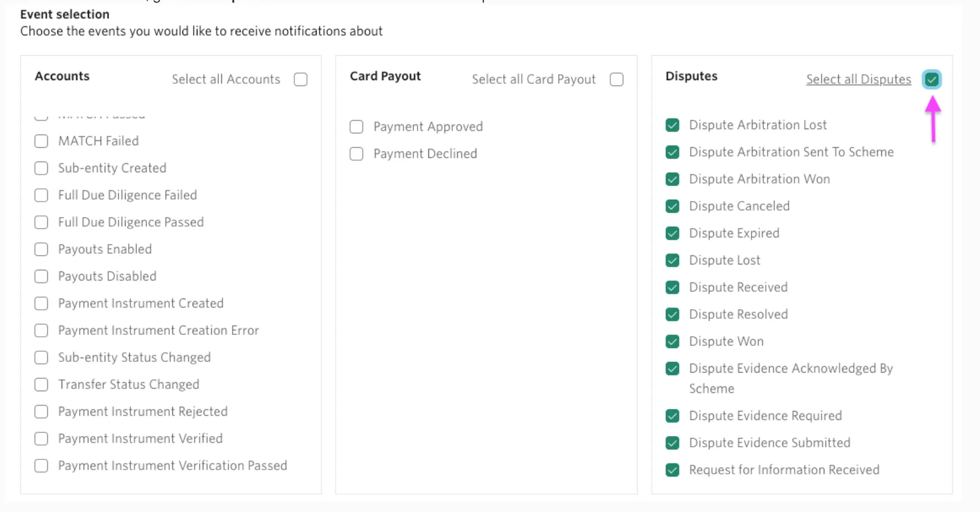Check the Payment Approved checkbox
Viewport: 980px width, 512px height.
[357, 127]
